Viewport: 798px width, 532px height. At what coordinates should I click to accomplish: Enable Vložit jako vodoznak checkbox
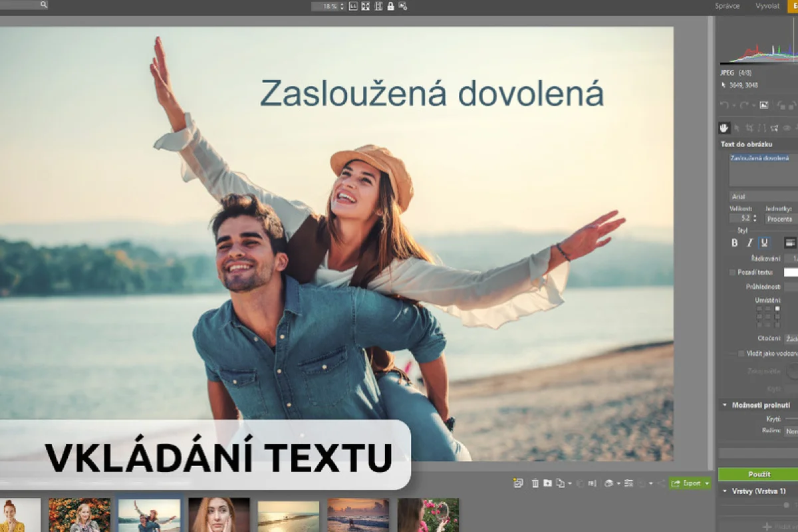click(741, 353)
